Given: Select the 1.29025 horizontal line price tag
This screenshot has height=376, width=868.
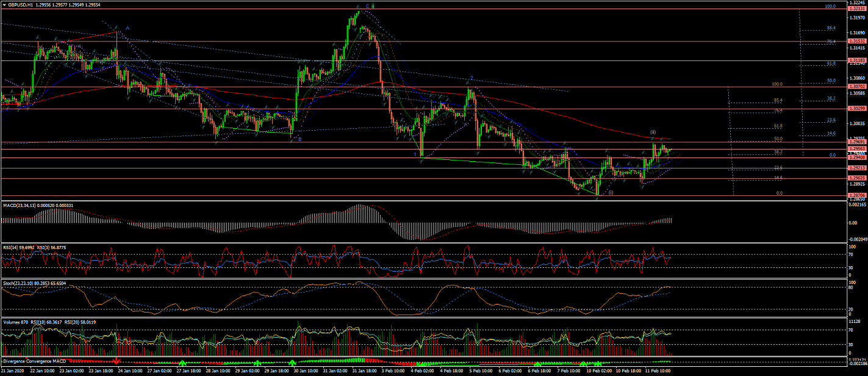Looking at the screenshot, I should point(857,178).
